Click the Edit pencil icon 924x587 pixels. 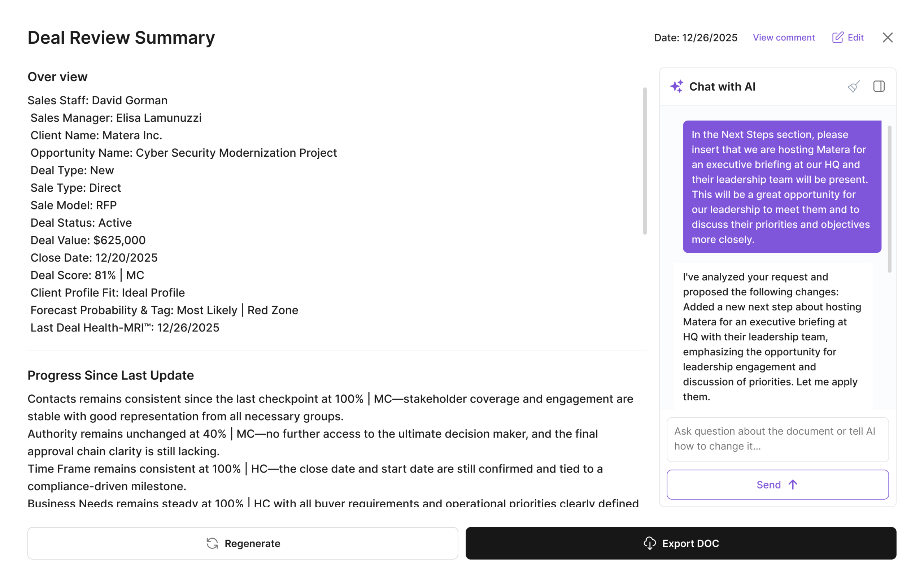tap(838, 38)
